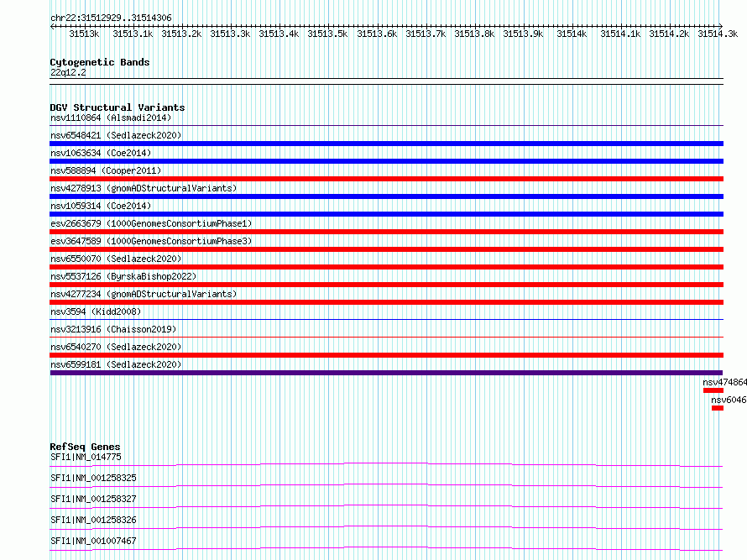Click the blue bar under nsv6548421
This screenshot has height=560, width=747.
click(386, 144)
